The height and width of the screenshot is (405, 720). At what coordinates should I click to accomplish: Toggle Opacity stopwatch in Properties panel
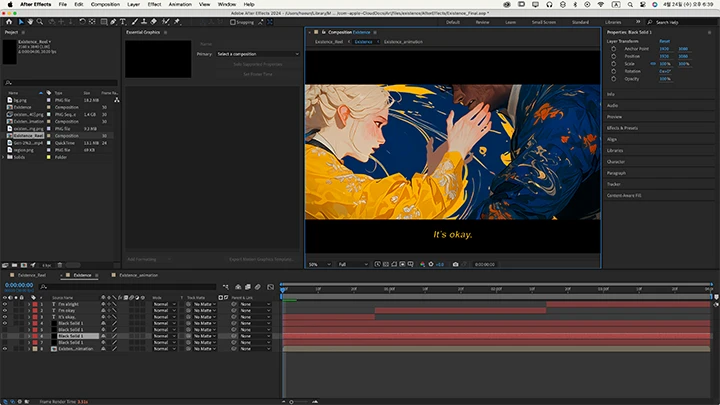[613, 79]
